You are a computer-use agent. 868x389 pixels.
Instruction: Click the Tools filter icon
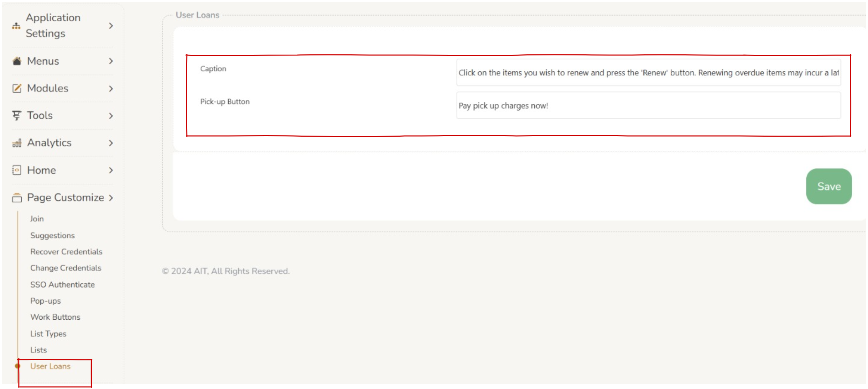tap(16, 115)
